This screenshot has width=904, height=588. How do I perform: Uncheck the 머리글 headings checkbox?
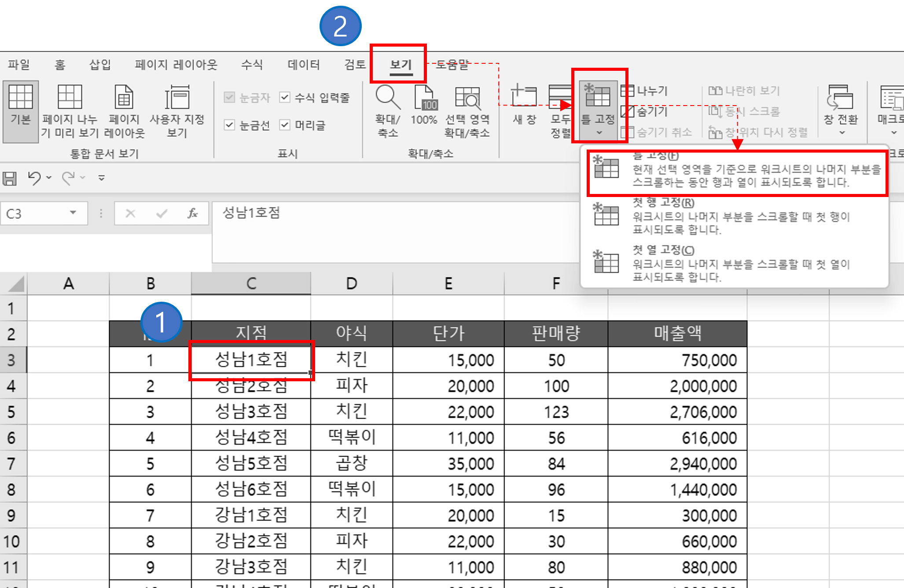pyautogui.click(x=285, y=125)
